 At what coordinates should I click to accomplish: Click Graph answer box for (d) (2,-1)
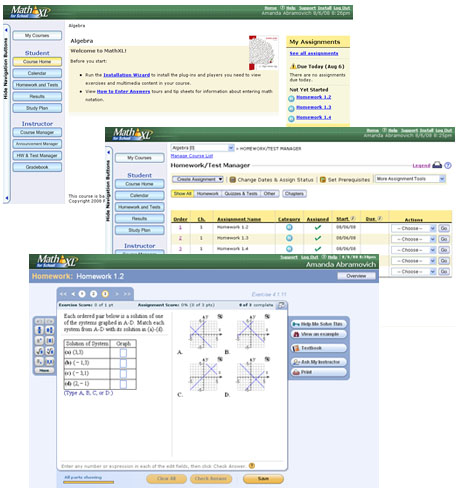tap(123, 384)
